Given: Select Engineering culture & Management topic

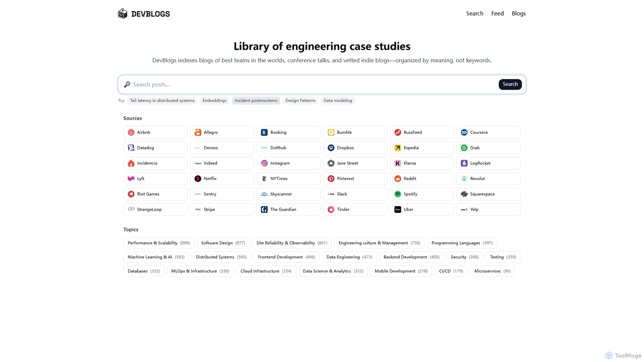Looking at the screenshot, I should (379, 243).
